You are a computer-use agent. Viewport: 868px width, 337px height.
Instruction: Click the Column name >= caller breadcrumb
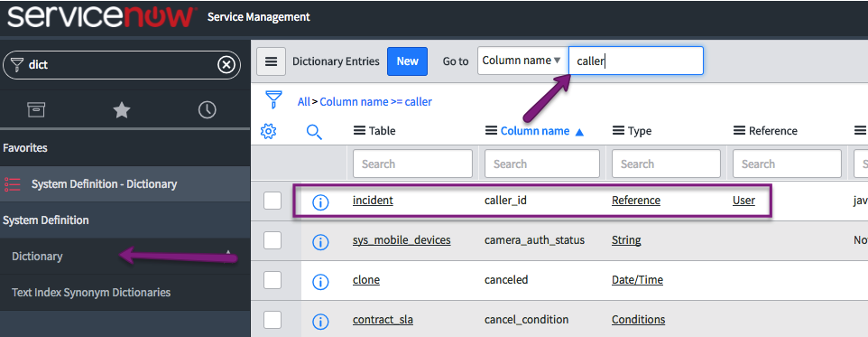tap(376, 102)
